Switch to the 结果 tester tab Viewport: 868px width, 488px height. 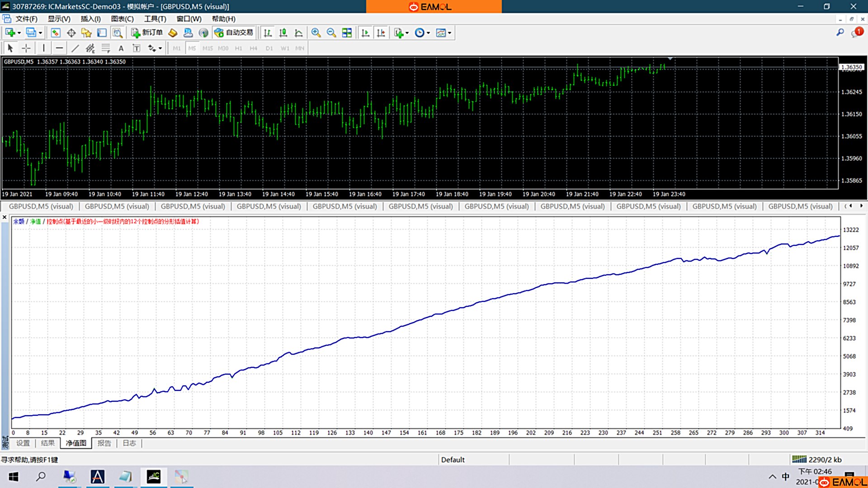(48, 443)
